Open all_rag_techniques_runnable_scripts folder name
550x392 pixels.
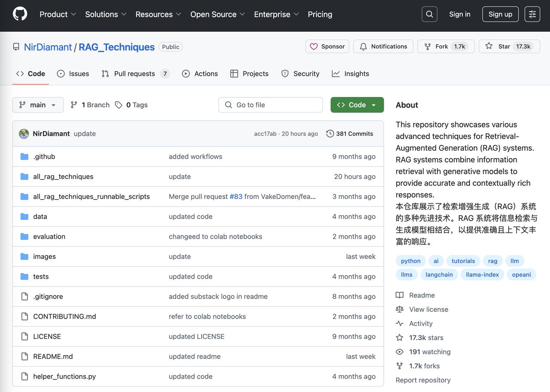92,196
